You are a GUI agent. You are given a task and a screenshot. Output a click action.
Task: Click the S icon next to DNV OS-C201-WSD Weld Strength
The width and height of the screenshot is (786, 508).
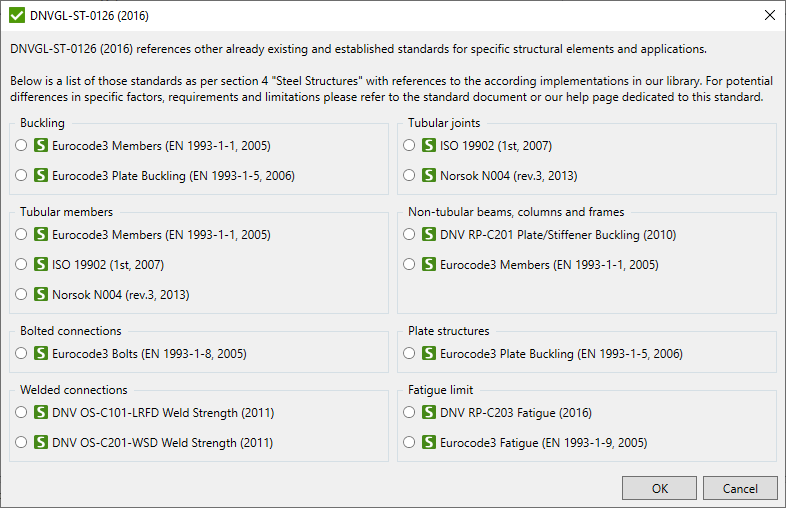tap(41, 443)
